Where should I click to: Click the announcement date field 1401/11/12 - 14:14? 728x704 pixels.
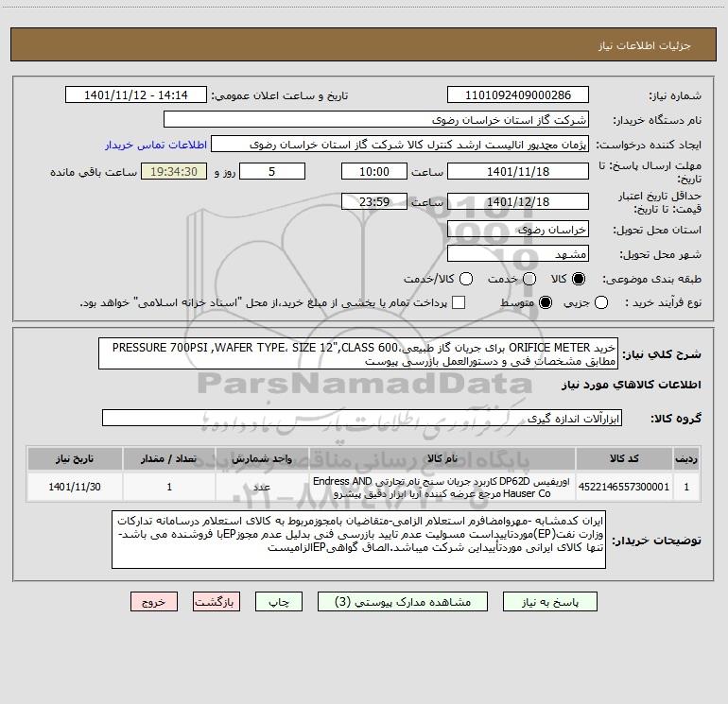[x=136, y=94]
